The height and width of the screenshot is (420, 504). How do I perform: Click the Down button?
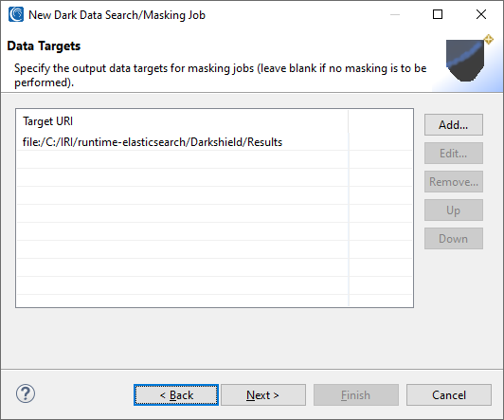[453, 239]
